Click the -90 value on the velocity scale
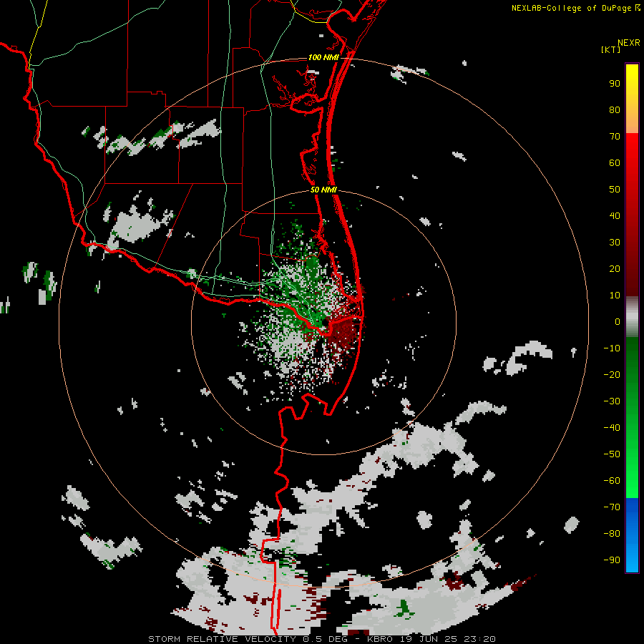 [x=612, y=560]
